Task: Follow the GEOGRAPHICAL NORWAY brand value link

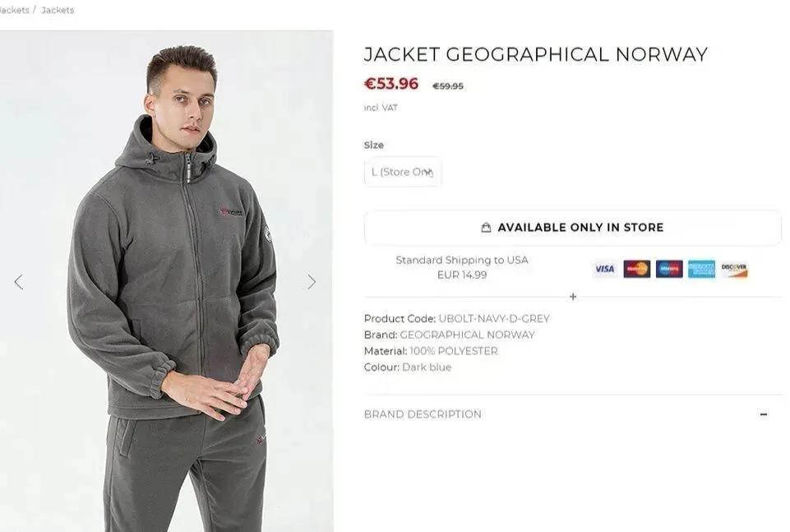Action: [467, 335]
